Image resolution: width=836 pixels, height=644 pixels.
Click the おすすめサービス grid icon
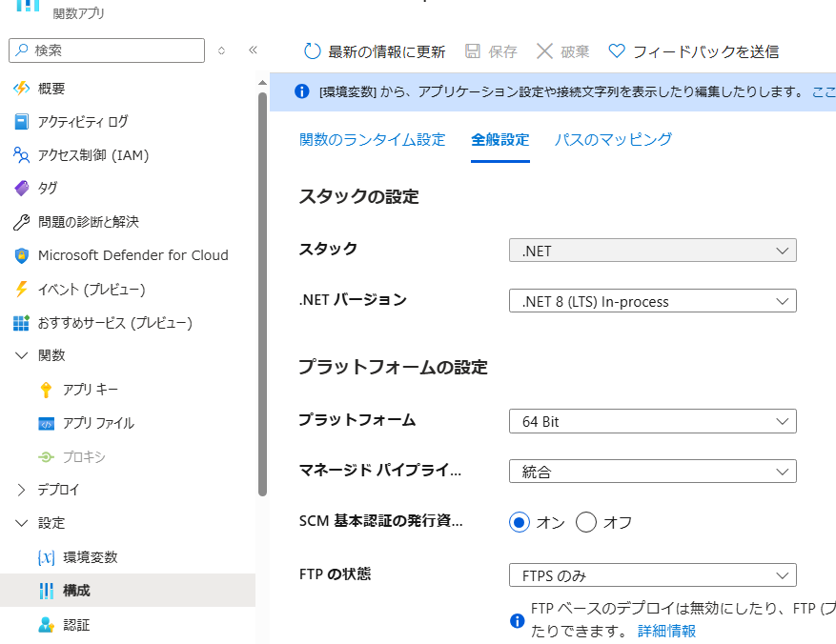[x=21, y=323]
